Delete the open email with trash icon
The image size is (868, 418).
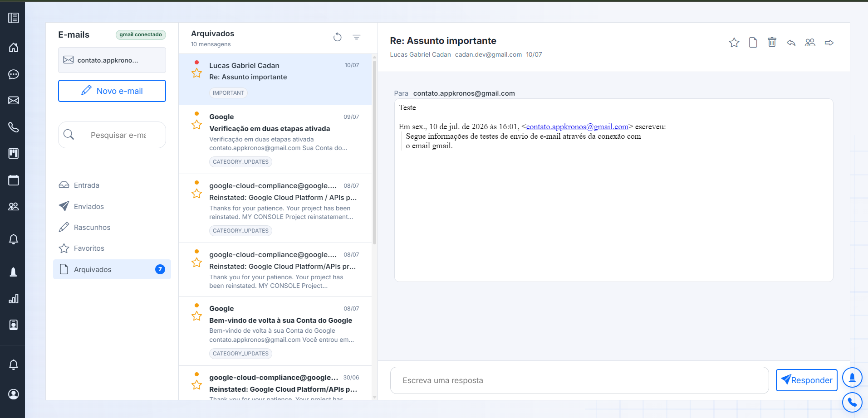coord(772,43)
